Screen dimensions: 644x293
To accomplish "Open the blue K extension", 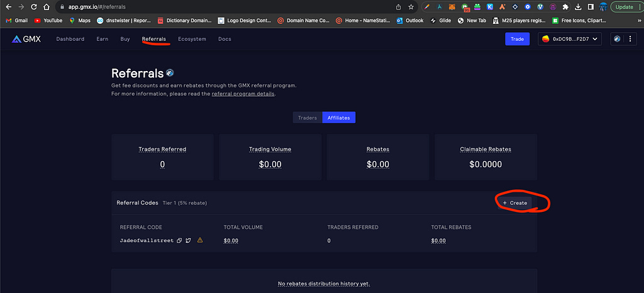I will (x=490, y=7).
